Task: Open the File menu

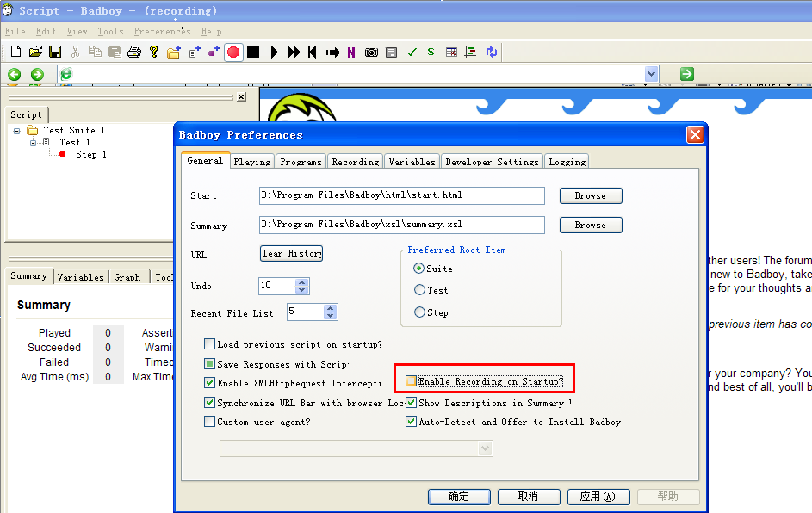Action: (15, 32)
